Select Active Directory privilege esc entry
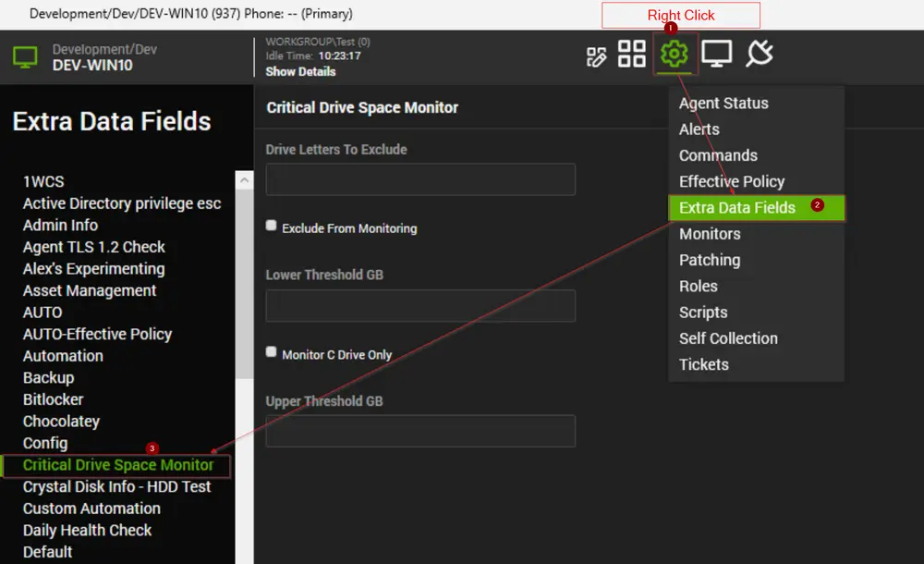 [x=122, y=203]
